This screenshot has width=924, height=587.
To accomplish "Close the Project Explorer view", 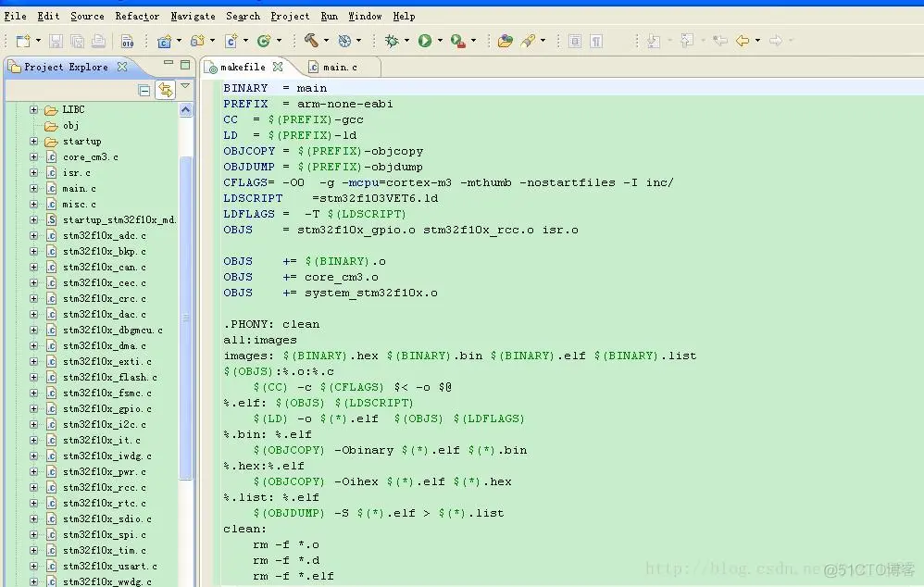I will (122, 67).
